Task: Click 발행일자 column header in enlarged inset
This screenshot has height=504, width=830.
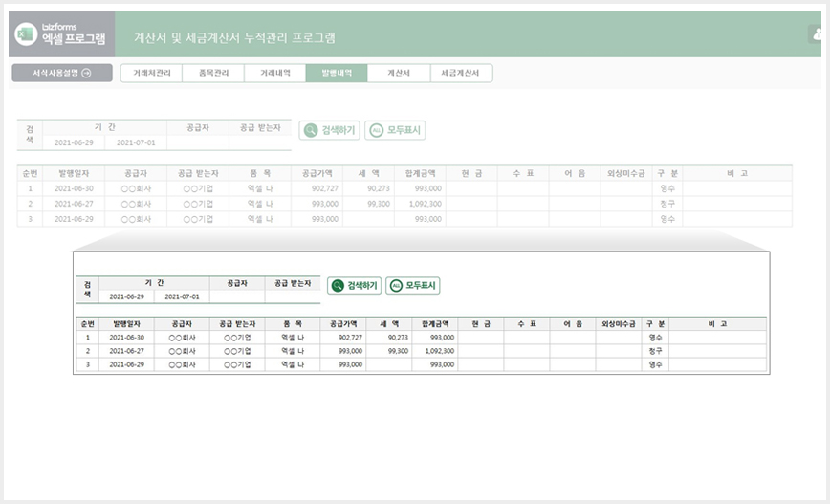Action: pyautogui.click(x=126, y=324)
